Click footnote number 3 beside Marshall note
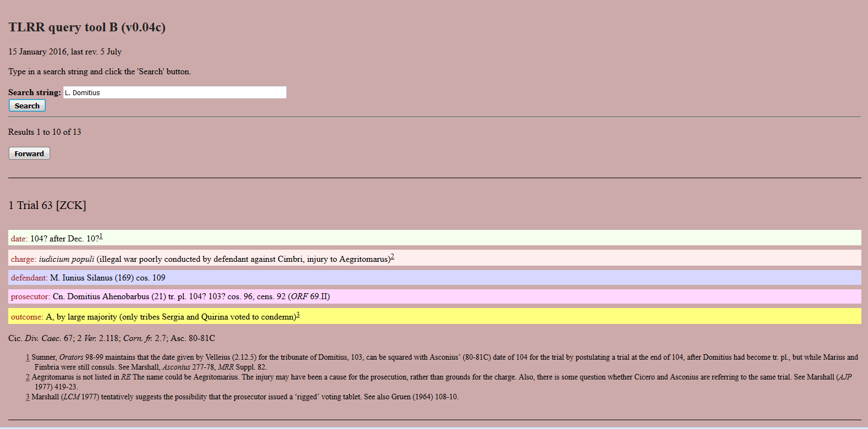Viewport: 868px width, 429px height. [28, 397]
